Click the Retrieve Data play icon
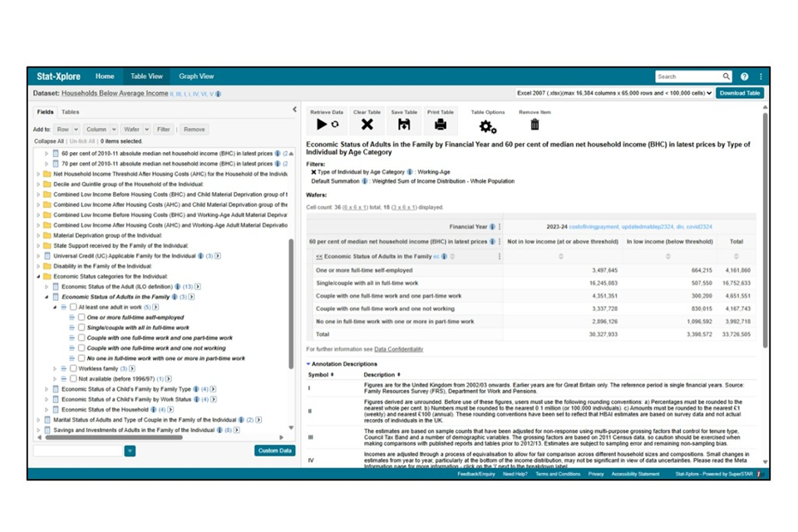Viewport: 798px width, 532px height. [x=321, y=125]
